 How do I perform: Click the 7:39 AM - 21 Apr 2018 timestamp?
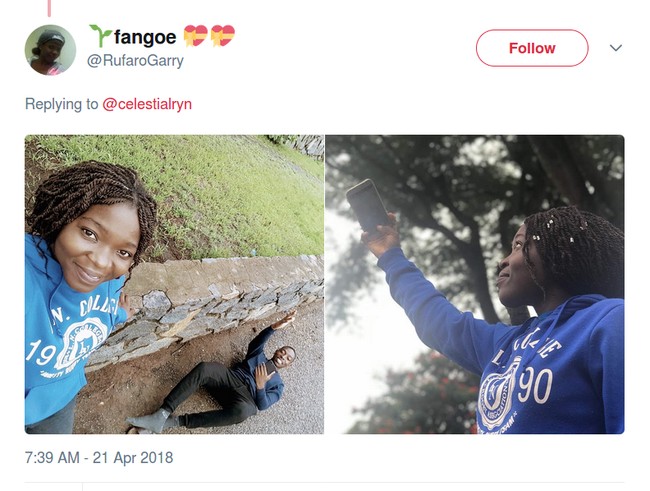99,458
